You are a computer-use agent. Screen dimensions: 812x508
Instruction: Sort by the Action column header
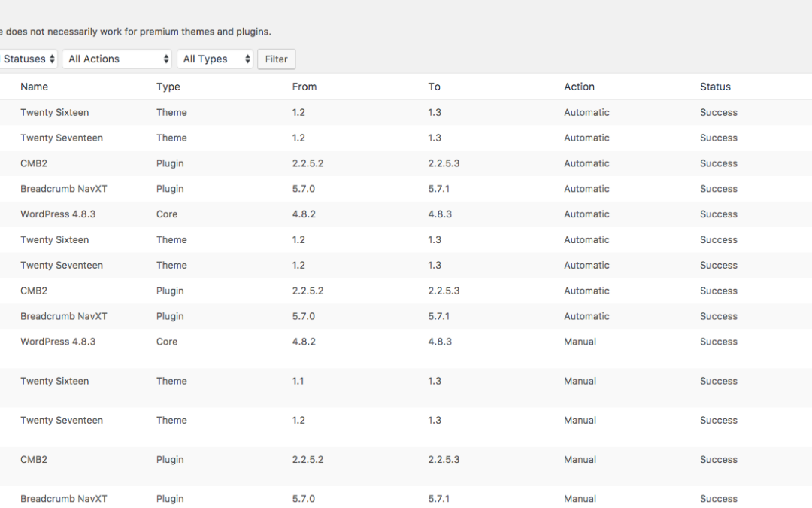click(580, 87)
